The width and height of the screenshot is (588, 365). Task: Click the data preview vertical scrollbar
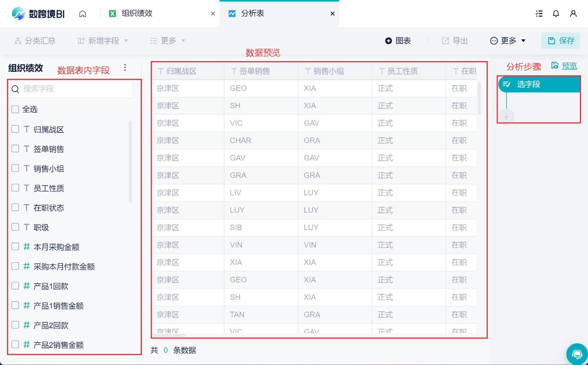pyautogui.click(x=479, y=98)
